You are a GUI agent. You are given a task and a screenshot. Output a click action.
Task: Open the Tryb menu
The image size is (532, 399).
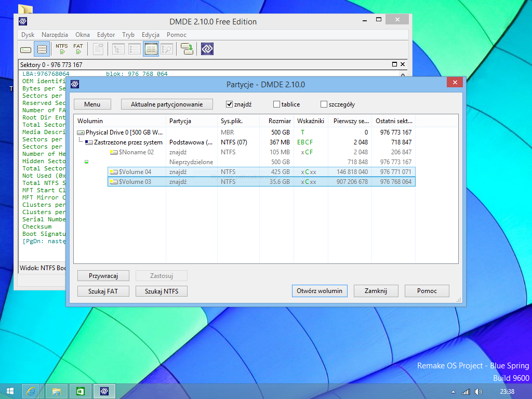pos(128,35)
